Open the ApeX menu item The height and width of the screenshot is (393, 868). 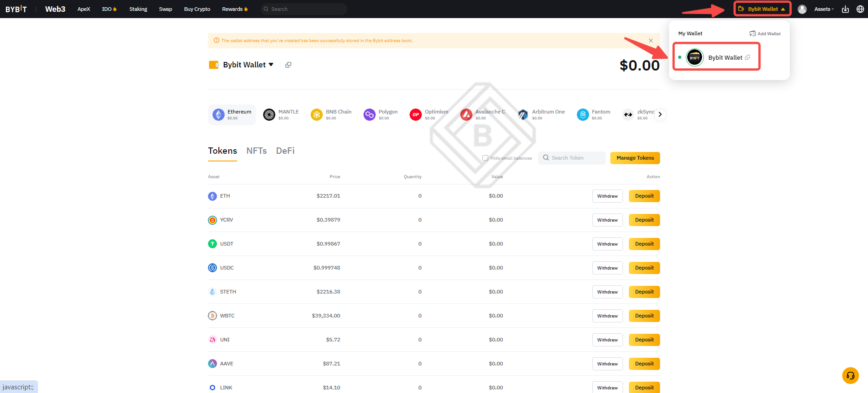(x=84, y=9)
